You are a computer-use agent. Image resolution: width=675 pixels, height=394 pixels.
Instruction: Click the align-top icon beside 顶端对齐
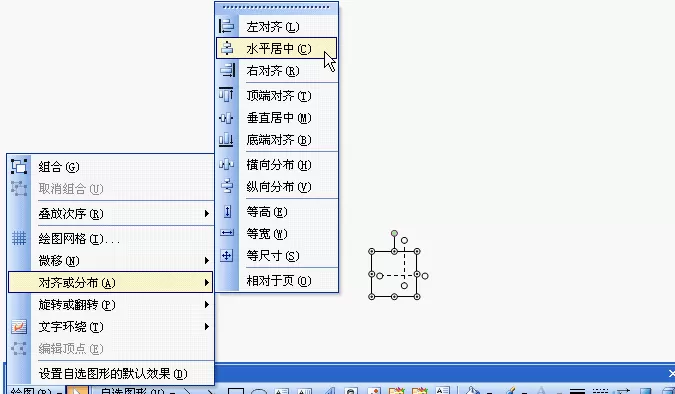point(227,95)
